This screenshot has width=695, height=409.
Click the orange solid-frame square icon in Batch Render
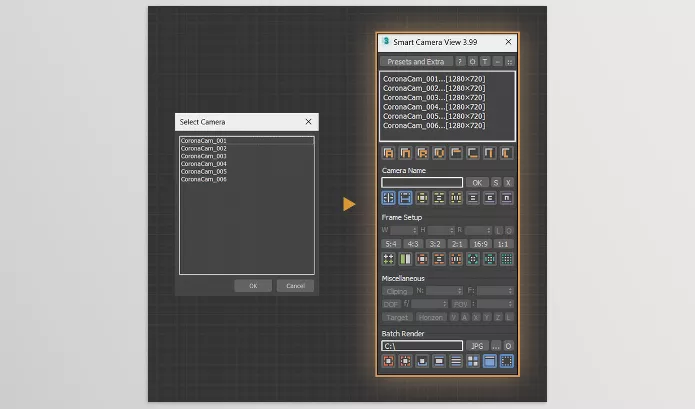(x=388, y=361)
